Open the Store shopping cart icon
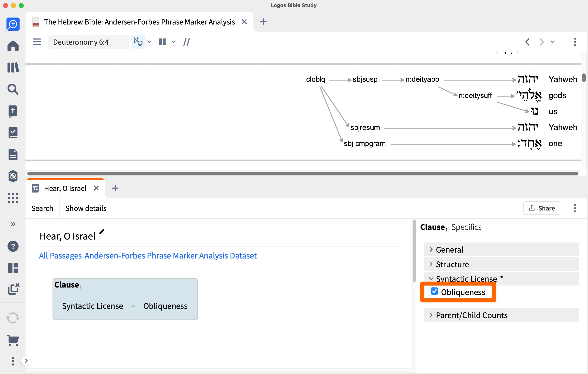Viewport: 588px width, 374px height. point(13,340)
